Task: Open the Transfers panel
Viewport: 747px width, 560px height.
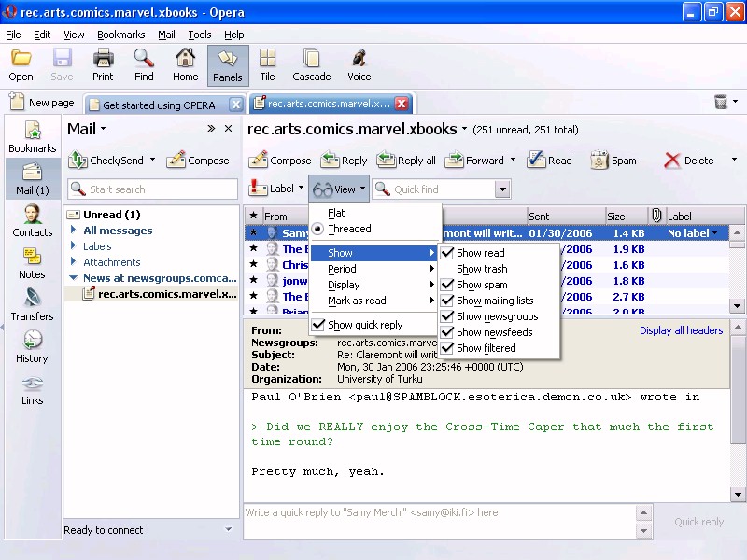Action: [x=32, y=304]
